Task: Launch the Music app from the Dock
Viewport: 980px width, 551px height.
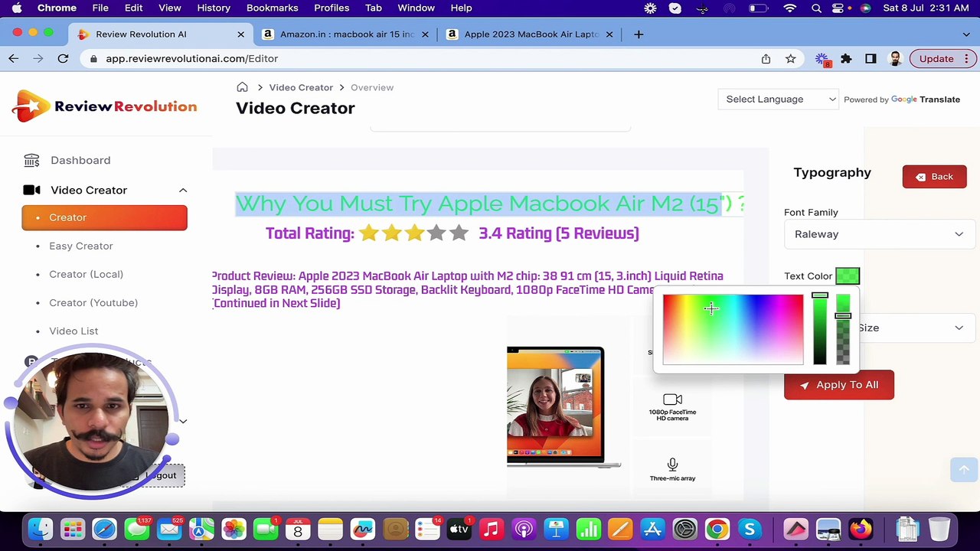Action: (492, 529)
